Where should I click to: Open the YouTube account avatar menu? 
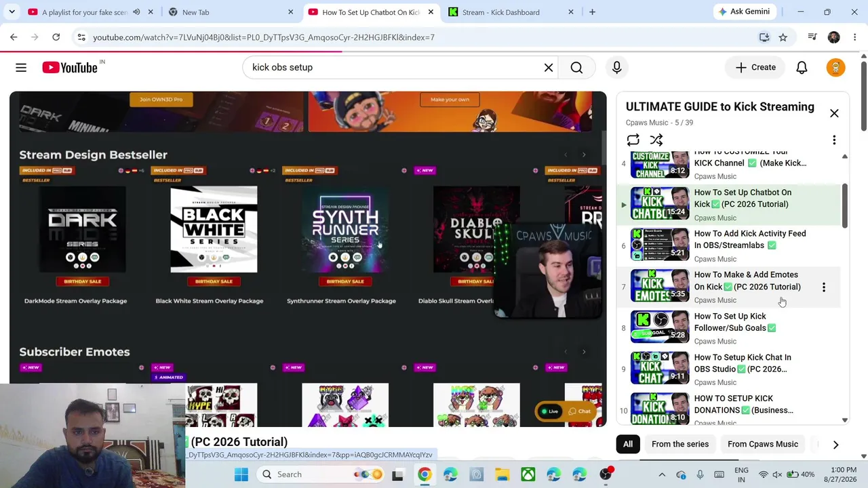pyautogui.click(x=835, y=67)
